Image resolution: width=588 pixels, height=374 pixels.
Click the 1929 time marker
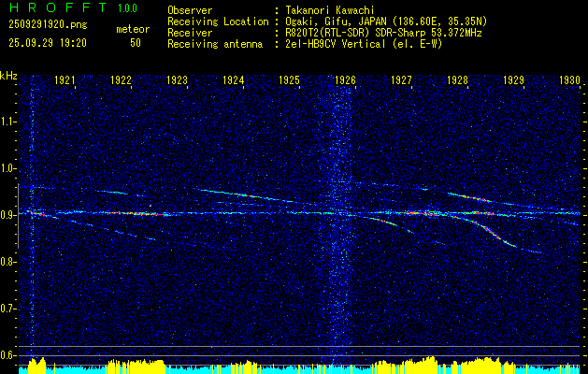point(513,80)
